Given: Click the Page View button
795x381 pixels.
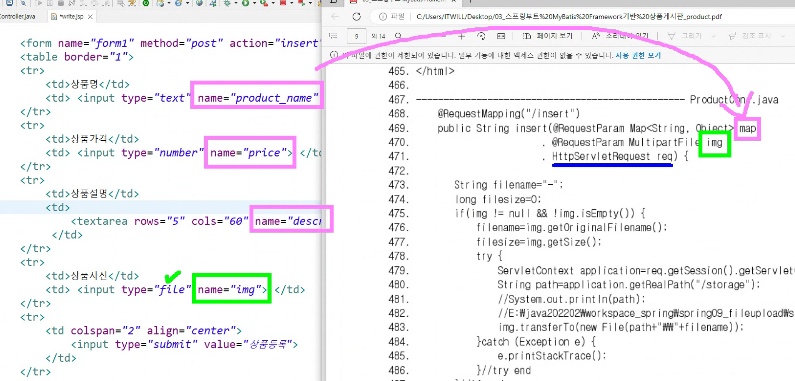Looking at the screenshot, I should (x=548, y=36).
